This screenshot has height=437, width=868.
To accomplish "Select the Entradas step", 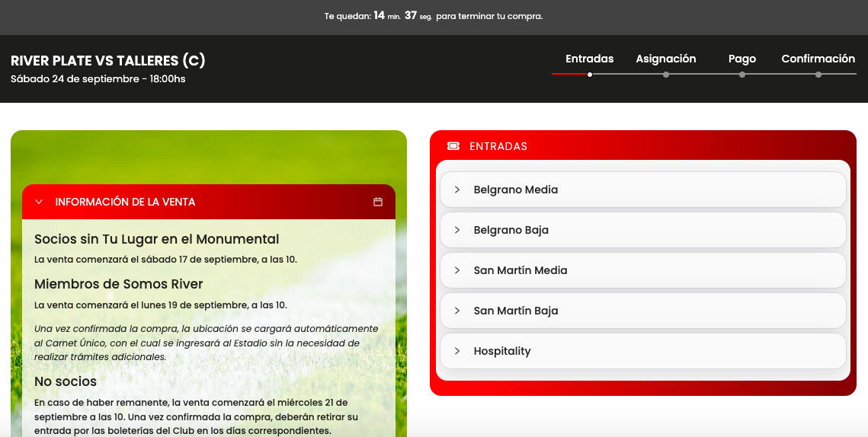I will pos(590,59).
